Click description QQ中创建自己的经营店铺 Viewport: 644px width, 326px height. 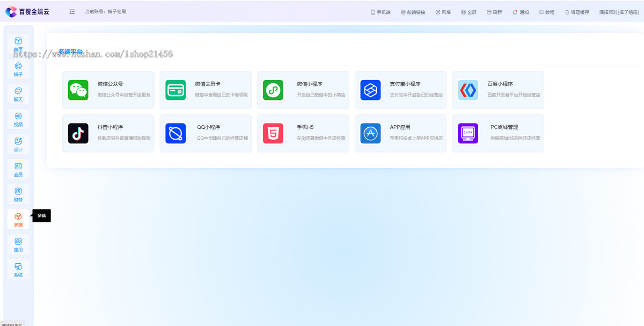click(222, 138)
